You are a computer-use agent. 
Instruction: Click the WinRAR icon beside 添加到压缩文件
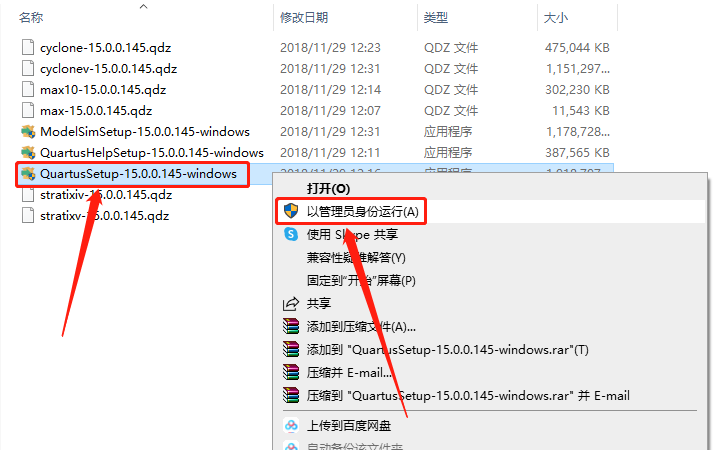291,327
